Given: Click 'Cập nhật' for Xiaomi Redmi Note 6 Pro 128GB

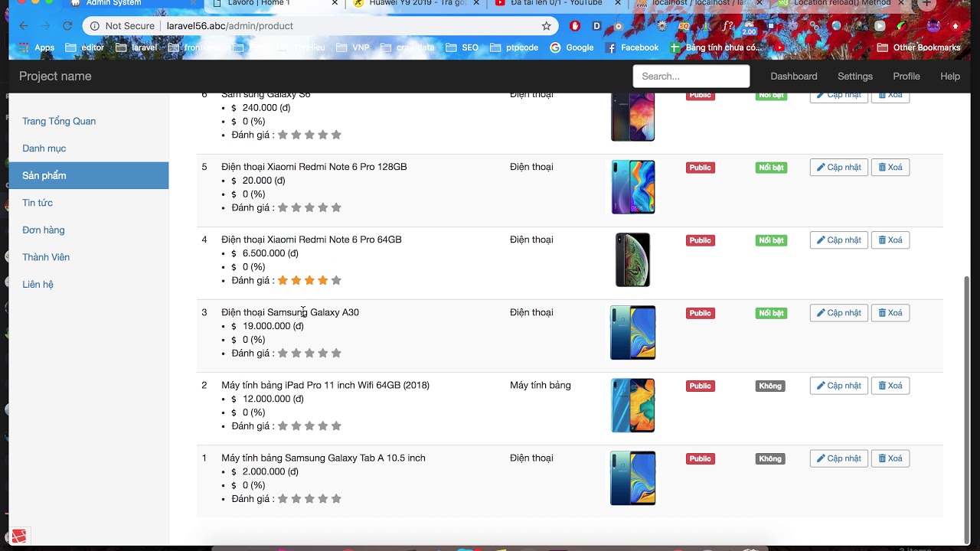Looking at the screenshot, I should (x=838, y=168).
